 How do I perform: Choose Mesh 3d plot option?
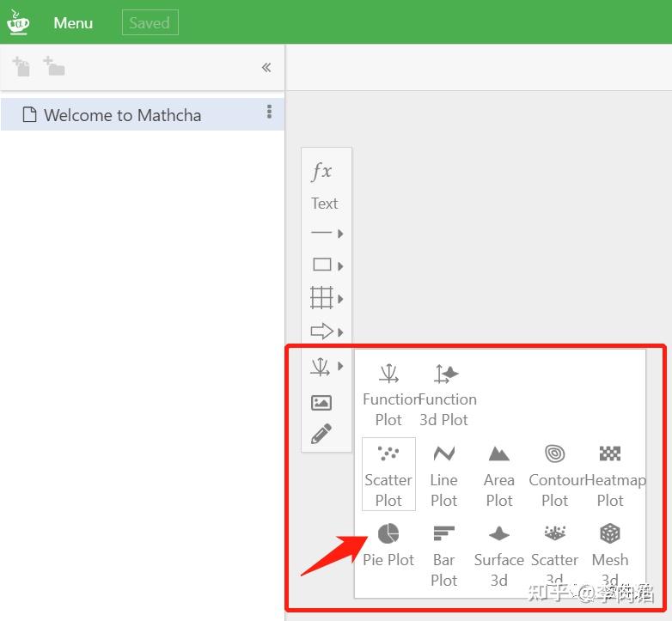[x=610, y=556]
